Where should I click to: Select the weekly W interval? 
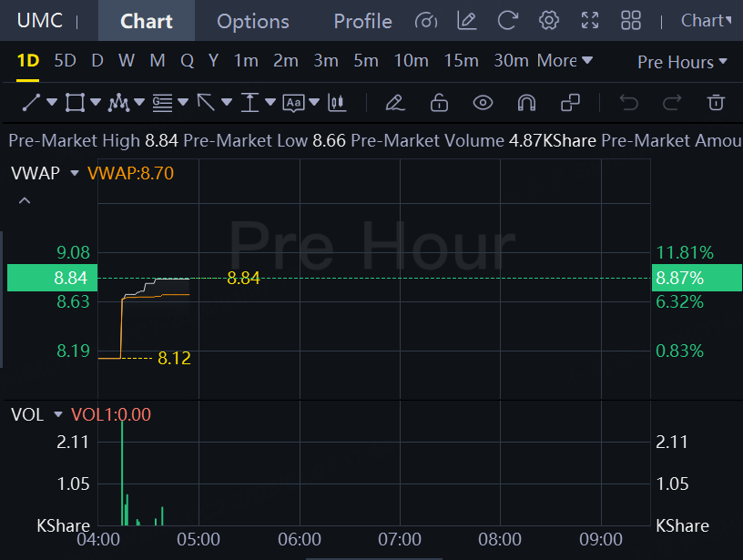point(127,61)
